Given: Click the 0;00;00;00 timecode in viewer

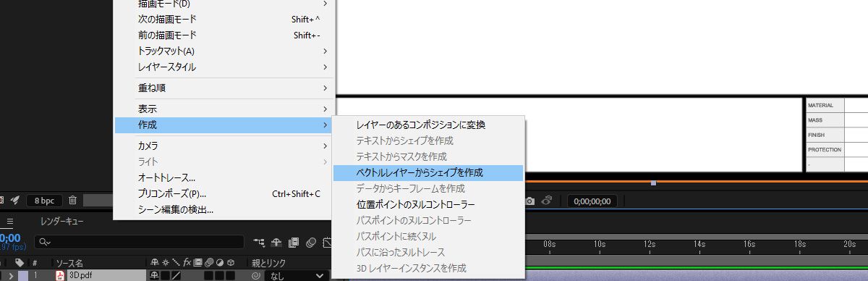Looking at the screenshot, I should (592, 201).
